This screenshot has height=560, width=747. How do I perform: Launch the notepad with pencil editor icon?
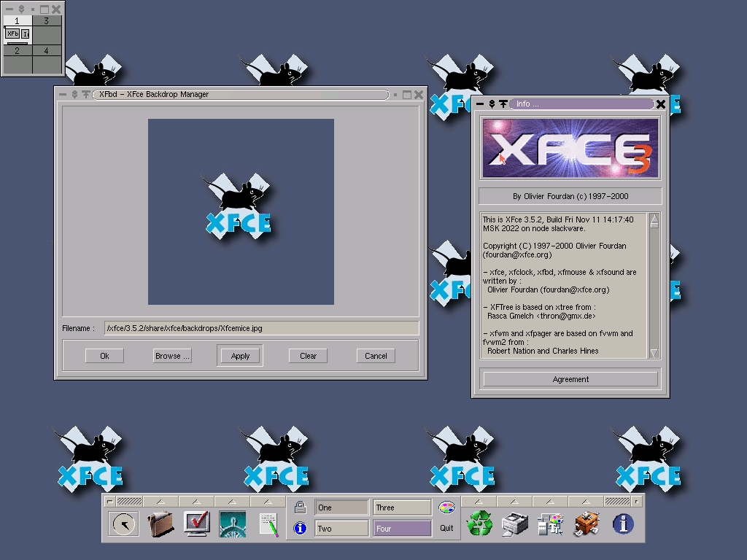coord(268,525)
